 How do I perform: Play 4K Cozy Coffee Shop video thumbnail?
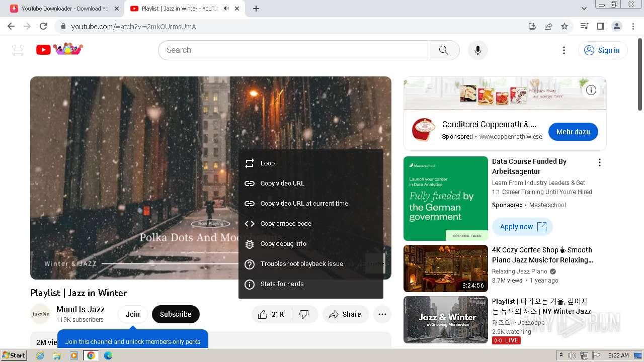coord(446,268)
